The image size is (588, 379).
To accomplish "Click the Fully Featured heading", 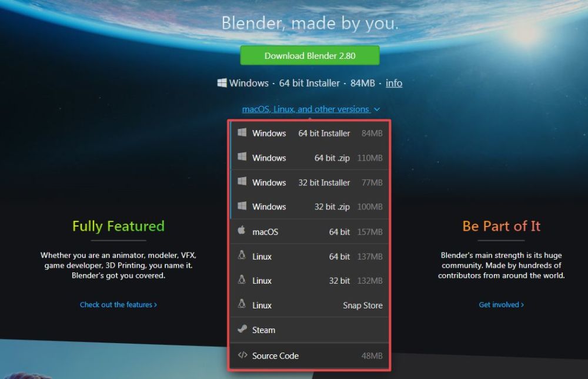I will (x=118, y=226).
